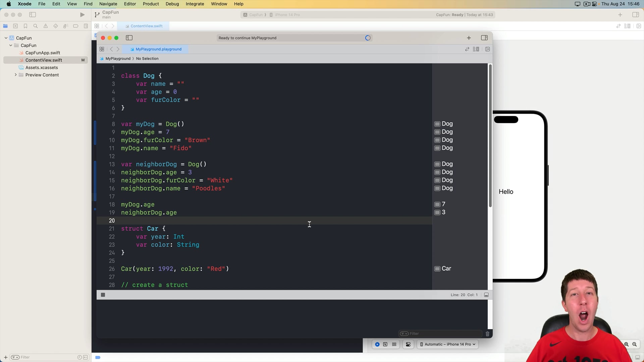Viewport: 644px width, 362px height.
Task: Show quick look for line 8 Dog result
Action: point(437,124)
